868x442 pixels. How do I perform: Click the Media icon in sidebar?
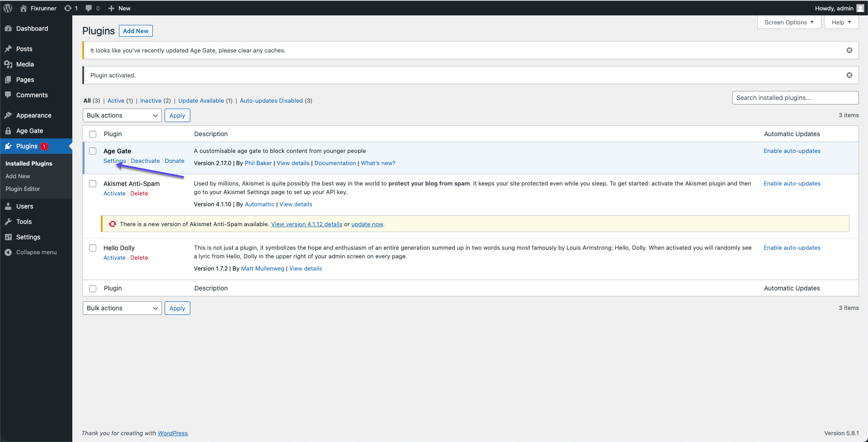(8, 64)
